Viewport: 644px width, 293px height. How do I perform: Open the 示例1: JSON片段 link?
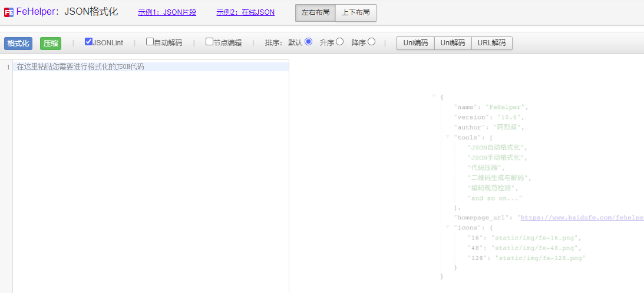click(x=167, y=12)
